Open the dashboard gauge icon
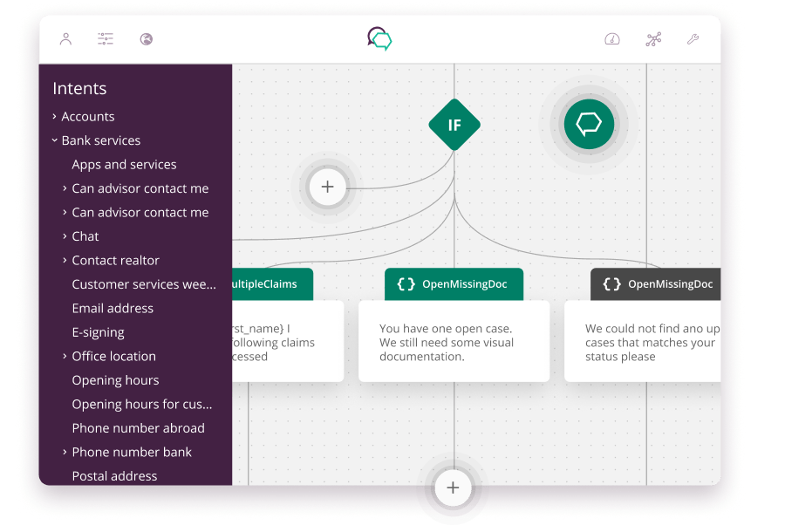The image size is (785, 532). (612, 39)
